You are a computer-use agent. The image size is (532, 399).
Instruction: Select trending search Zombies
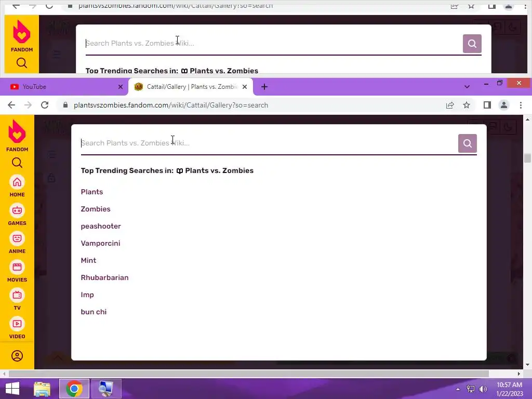(96, 209)
